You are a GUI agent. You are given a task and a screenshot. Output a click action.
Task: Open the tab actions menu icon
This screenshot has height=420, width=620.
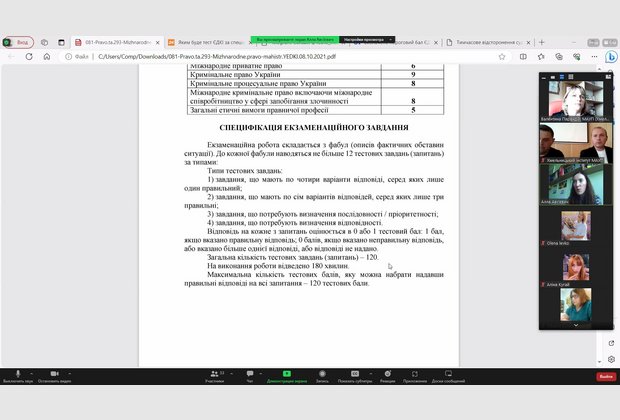(x=61, y=42)
